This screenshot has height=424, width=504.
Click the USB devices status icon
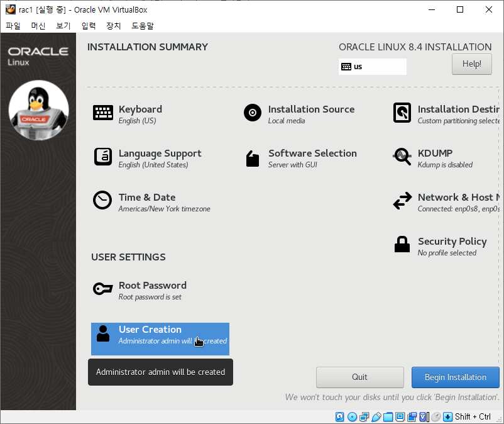click(376, 417)
